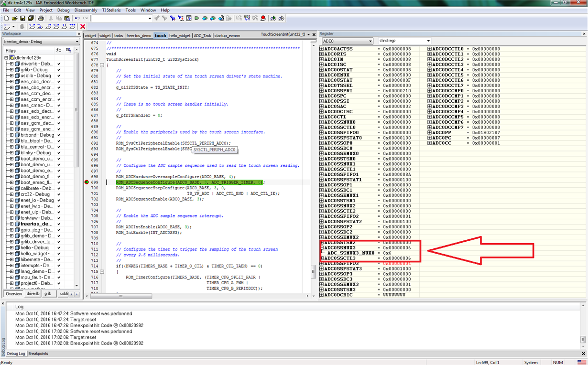Click the Open file folder icon
Image resolution: width=588 pixels, height=365 pixels.
coord(14,18)
